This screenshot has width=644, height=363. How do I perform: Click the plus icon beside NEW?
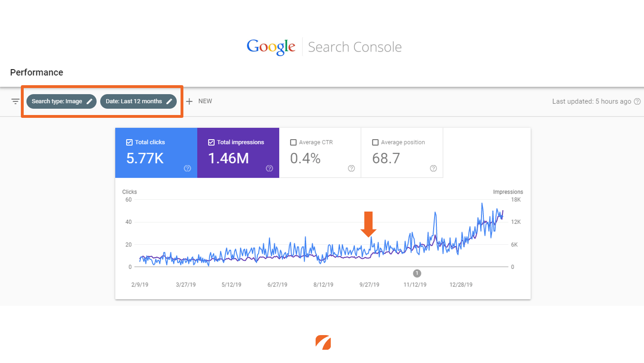point(189,101)
